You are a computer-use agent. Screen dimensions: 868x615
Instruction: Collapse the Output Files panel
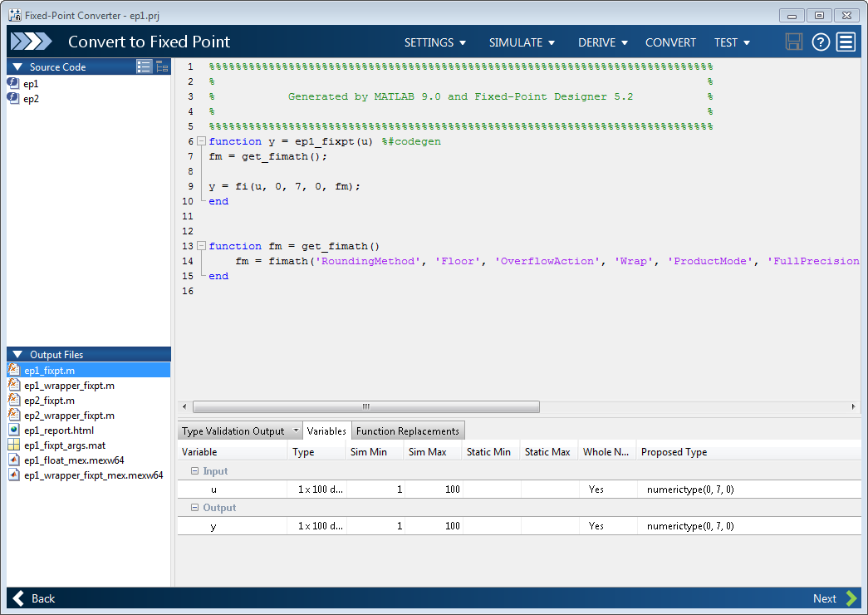(17, 355)
